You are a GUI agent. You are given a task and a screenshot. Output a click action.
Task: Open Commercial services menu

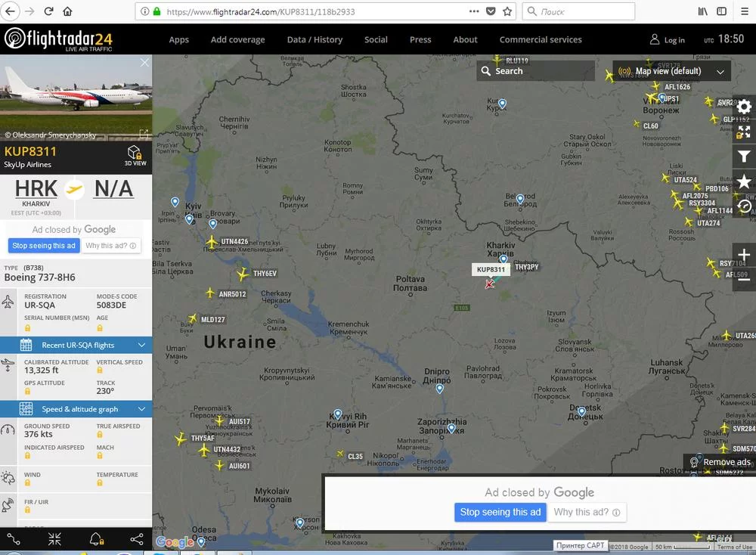click(541, 39)
